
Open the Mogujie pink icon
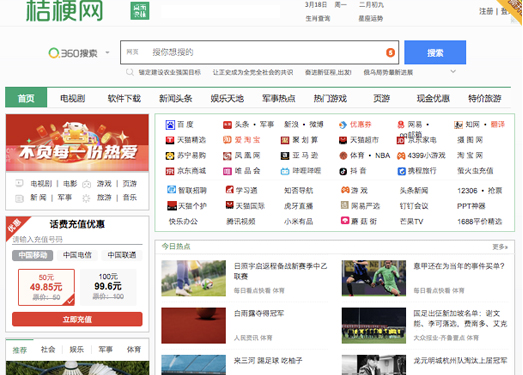coord(345,221)
